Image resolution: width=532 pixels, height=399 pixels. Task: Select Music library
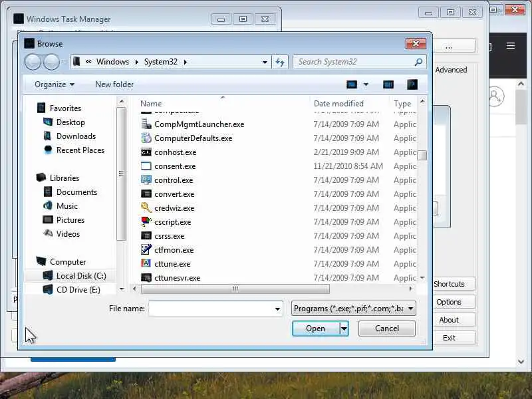(67, 206)
